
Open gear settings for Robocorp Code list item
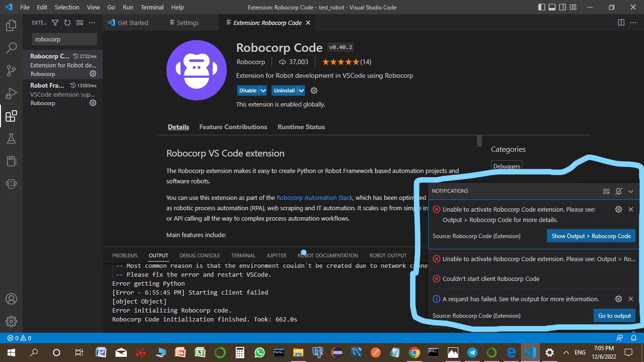coord(93,74)
